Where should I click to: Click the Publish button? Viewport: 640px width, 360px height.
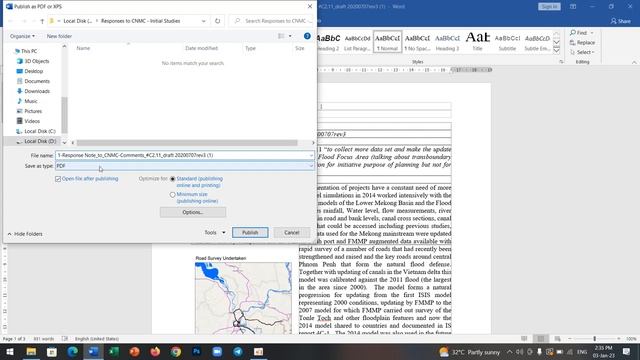(x=250, y=232)
